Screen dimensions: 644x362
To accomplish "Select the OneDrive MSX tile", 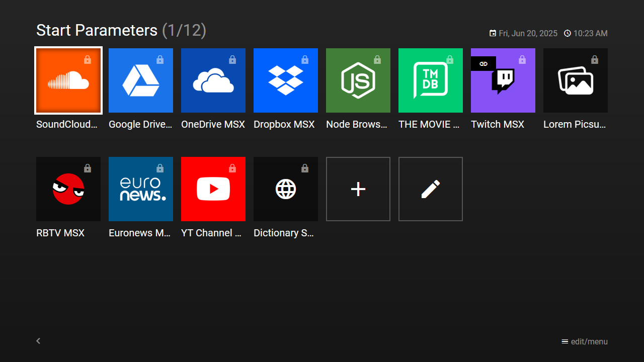I will point(213,80).
